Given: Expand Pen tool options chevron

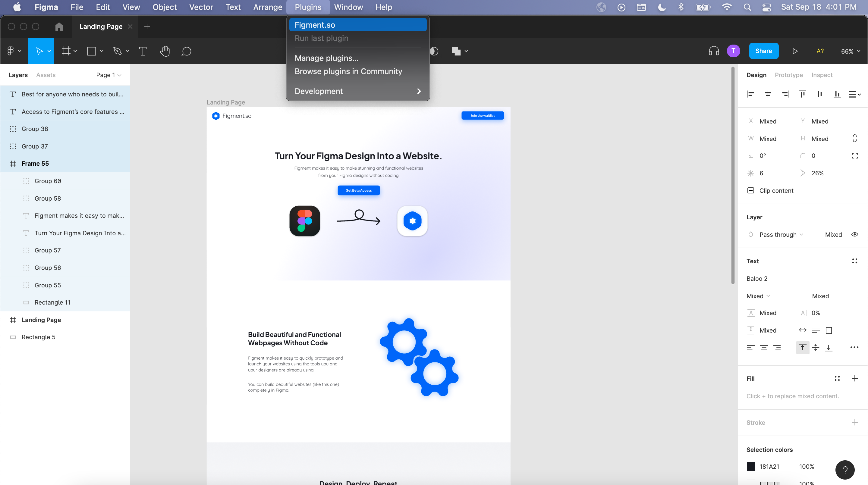Looking at the screenshot, I should (127, 51).
